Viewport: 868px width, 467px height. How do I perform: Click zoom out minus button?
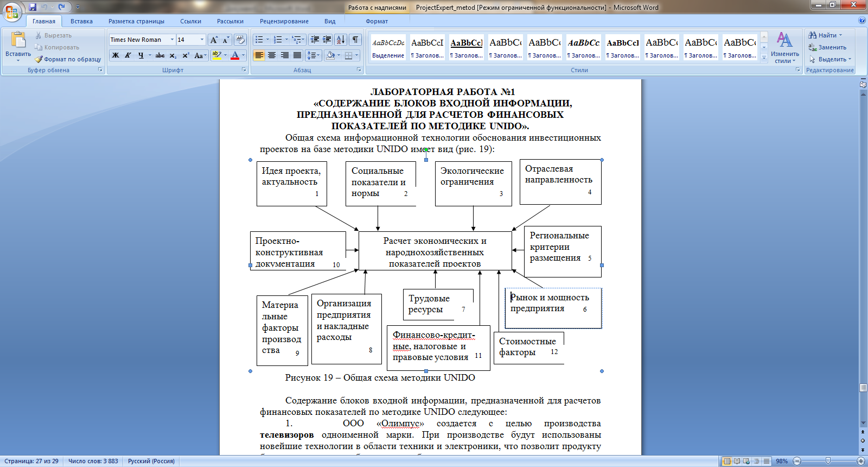point(796,461)
